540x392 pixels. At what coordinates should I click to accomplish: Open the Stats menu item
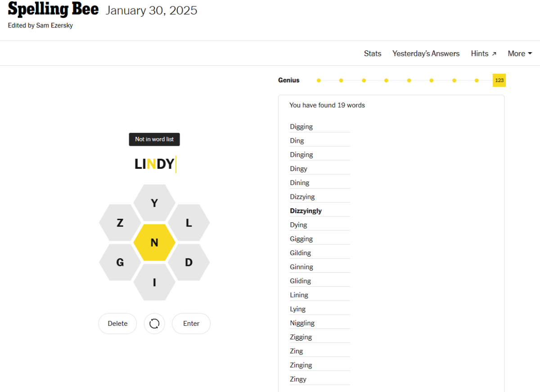(x=373, y=54)
